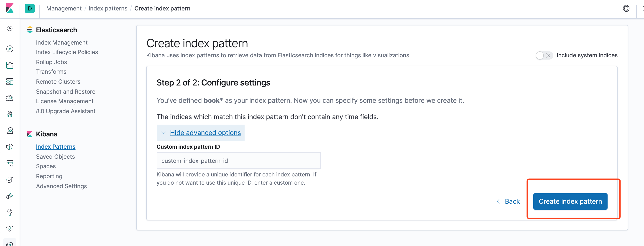Collapse Hide advanced options chevron
Viewport: 644px width, 246px height.
[x=164, y=133]
